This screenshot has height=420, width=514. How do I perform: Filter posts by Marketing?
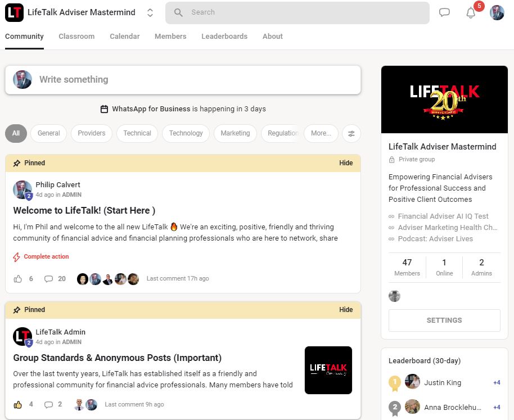pos(235,133)
